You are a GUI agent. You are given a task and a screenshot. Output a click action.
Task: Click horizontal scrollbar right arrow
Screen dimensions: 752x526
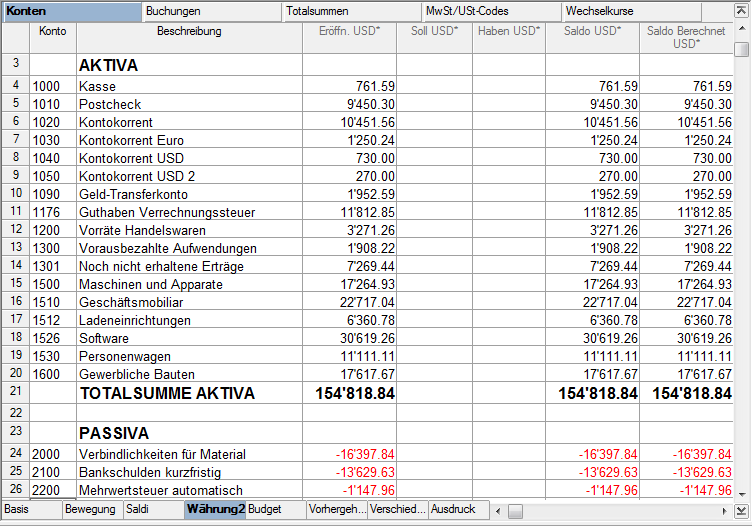pyautogui.click(x=725, y=511)
